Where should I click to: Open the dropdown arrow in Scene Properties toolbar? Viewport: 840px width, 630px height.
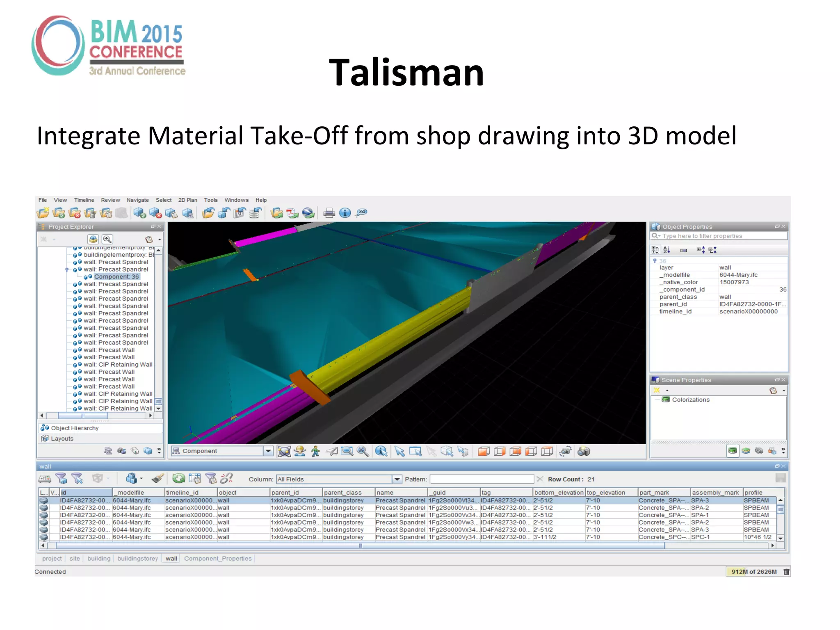click(x=667, y=390)
